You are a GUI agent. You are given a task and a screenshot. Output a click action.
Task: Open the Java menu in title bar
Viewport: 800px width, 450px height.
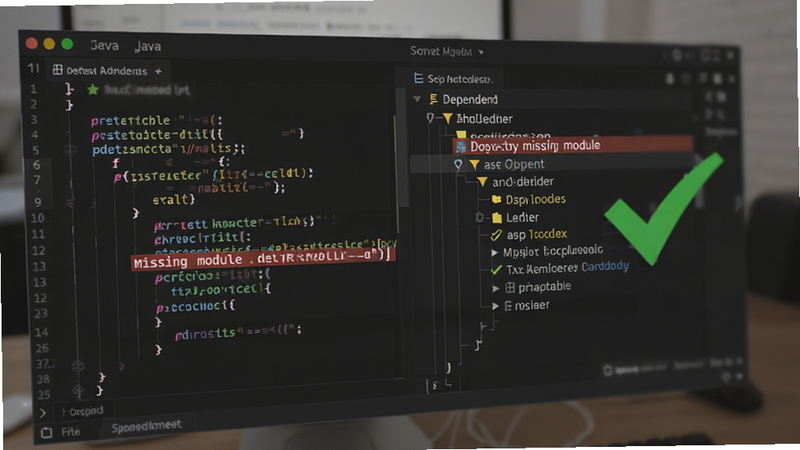148,46
